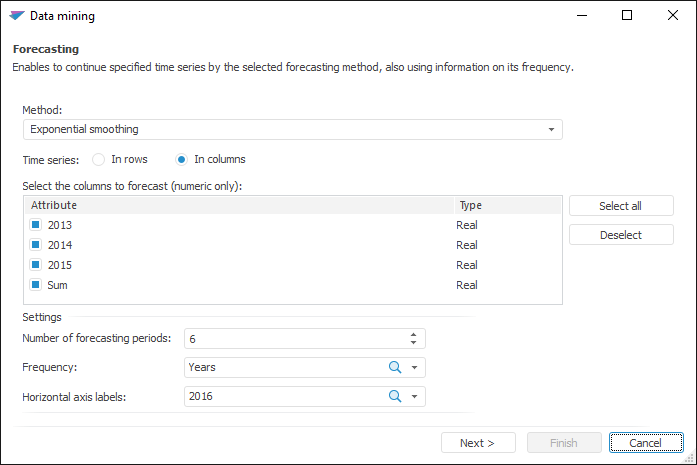This screenshot has width=697, height=465.
Task: Click the Data mining app logo icon
Action: (16, 16)
